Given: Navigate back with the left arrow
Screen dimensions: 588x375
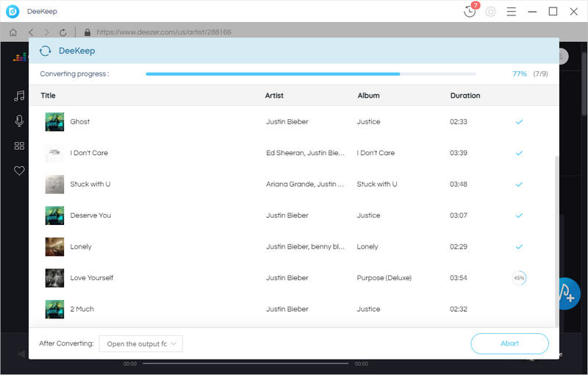Looking at the screenshot, I should tap(31, 32).
